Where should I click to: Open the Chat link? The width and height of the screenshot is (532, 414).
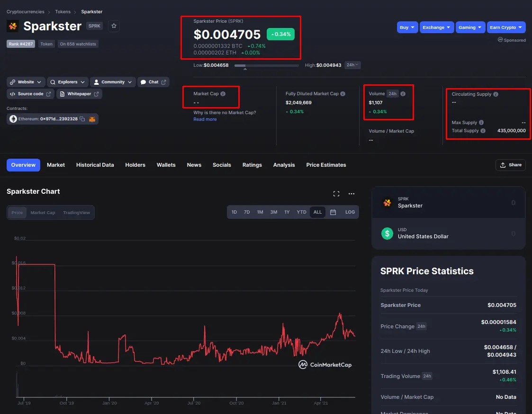(153, 82)
